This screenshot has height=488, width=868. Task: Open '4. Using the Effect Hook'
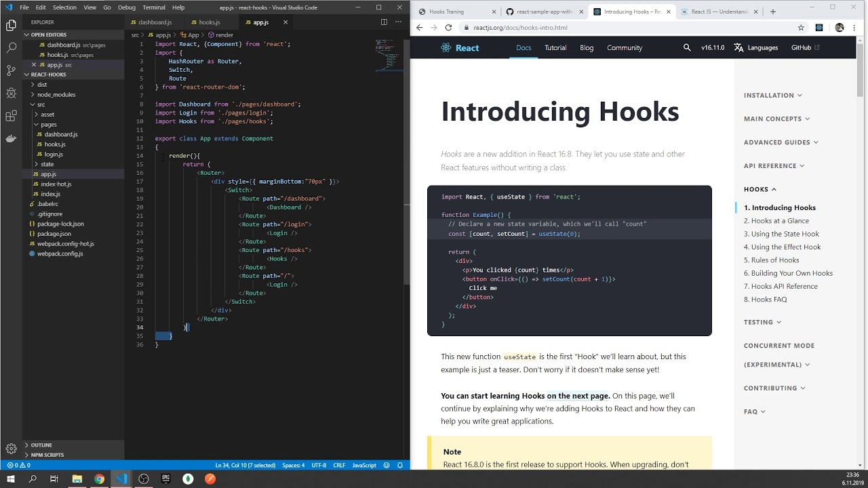(783, 247)
